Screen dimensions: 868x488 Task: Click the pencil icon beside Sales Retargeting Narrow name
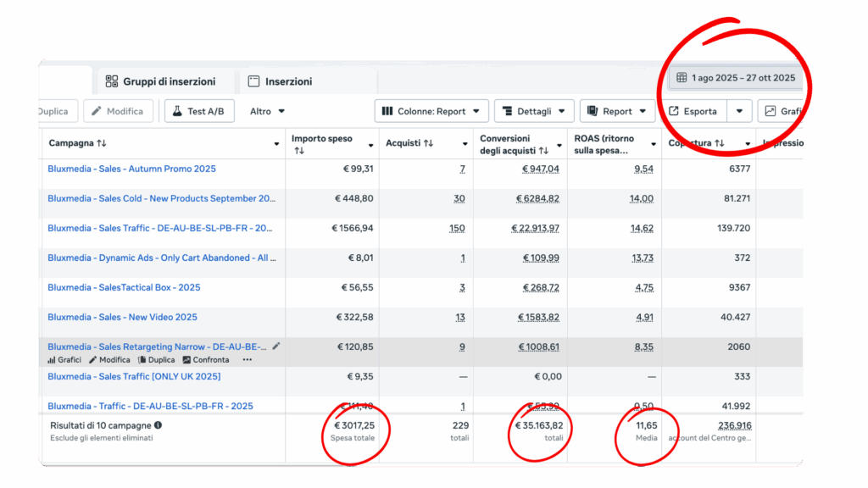coord(275,347)
